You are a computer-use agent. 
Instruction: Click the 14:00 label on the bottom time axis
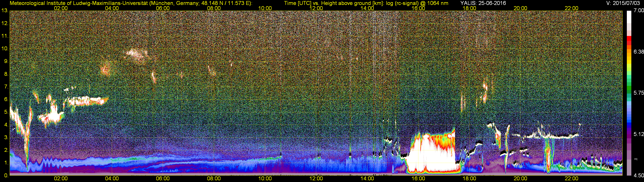tap(367, 179)
